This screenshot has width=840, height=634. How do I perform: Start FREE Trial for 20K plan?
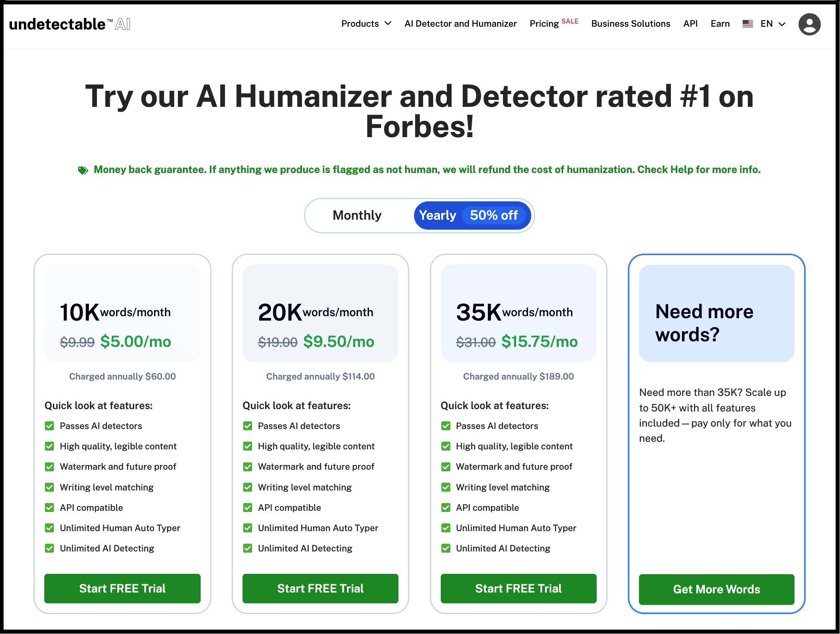click(320, 589)
